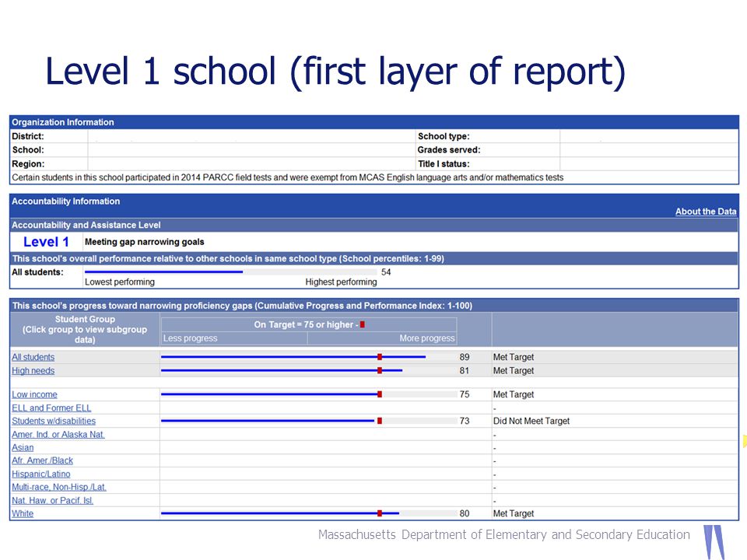Click the White group progress bar at 80

(309, 513)
